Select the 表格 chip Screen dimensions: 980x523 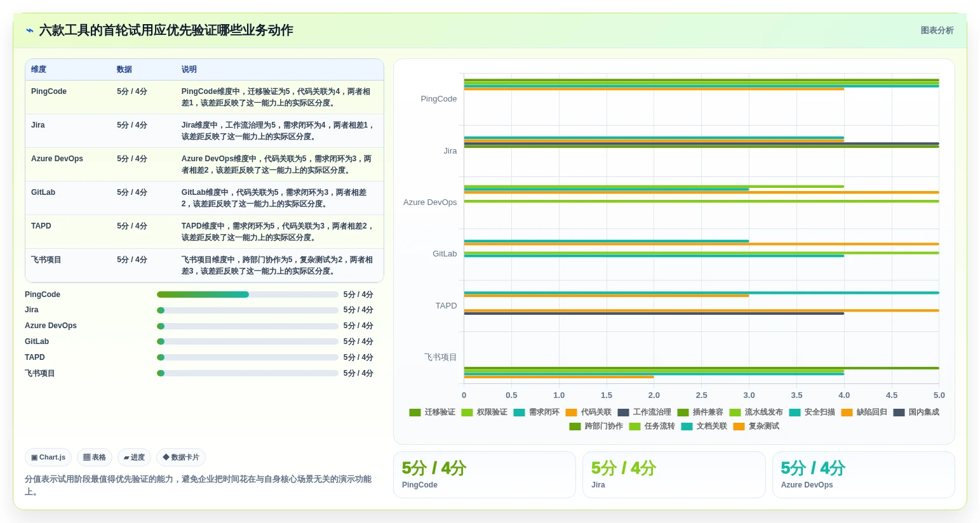click(x=95, y=457)
